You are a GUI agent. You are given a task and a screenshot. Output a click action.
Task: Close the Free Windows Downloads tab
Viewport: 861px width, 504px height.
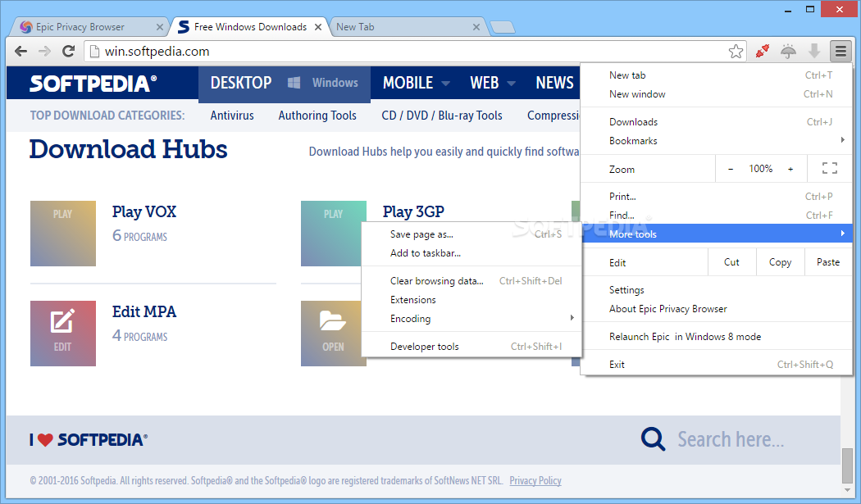click(318, 27)
